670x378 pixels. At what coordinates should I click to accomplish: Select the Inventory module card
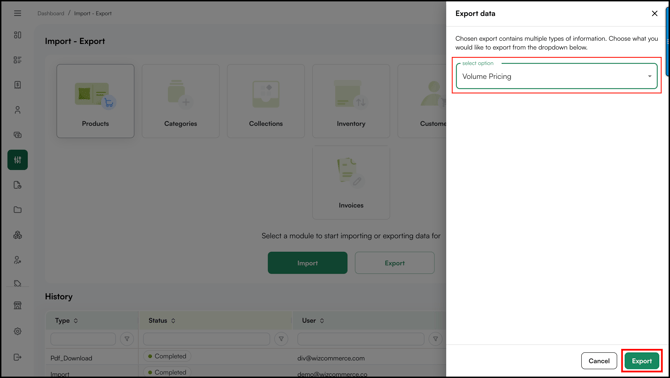click(x=351, y=101)
